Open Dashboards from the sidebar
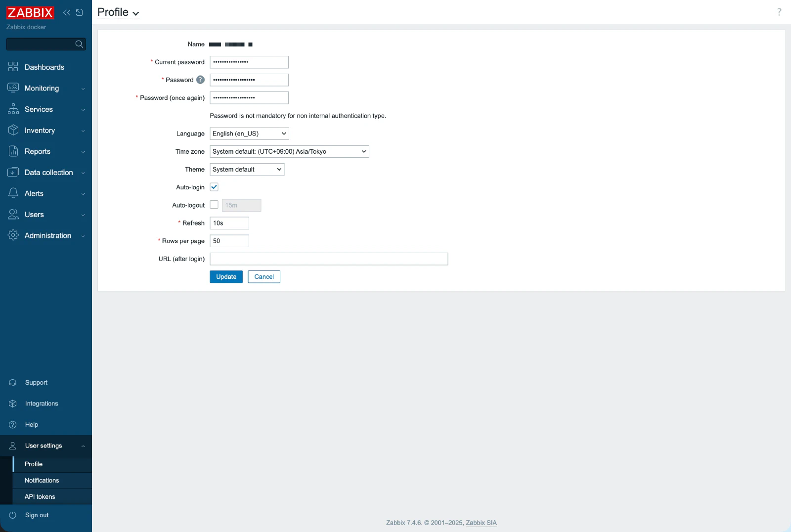Viewport: 791px width, 532px height. [x=44, y=67]
